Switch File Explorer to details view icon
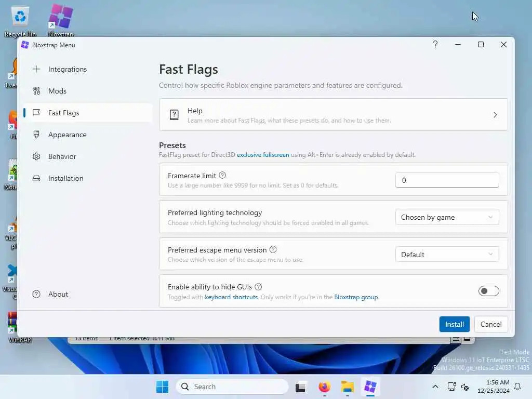The image size is (532, 399). click(x=456, y=340)
